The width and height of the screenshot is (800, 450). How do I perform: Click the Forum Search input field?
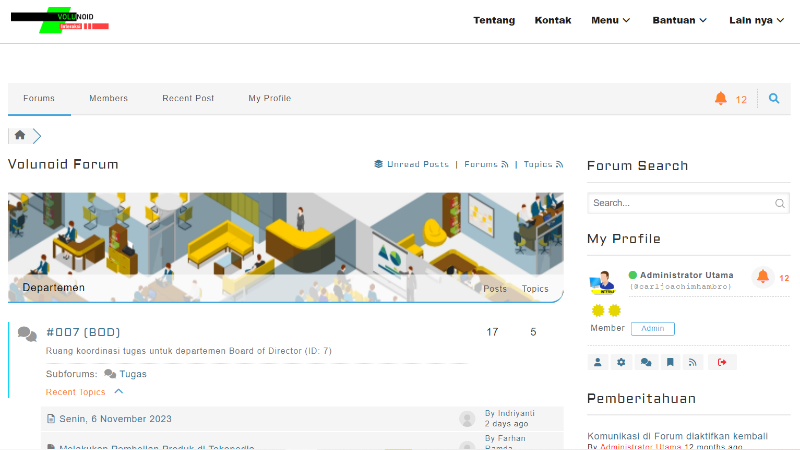pyautogui.click(x=680, y=203)
